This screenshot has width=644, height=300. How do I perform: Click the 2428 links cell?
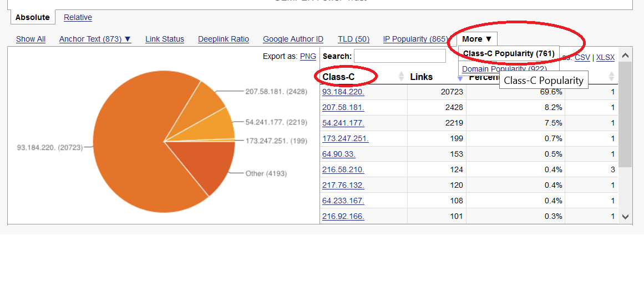[x=437, y=107]
